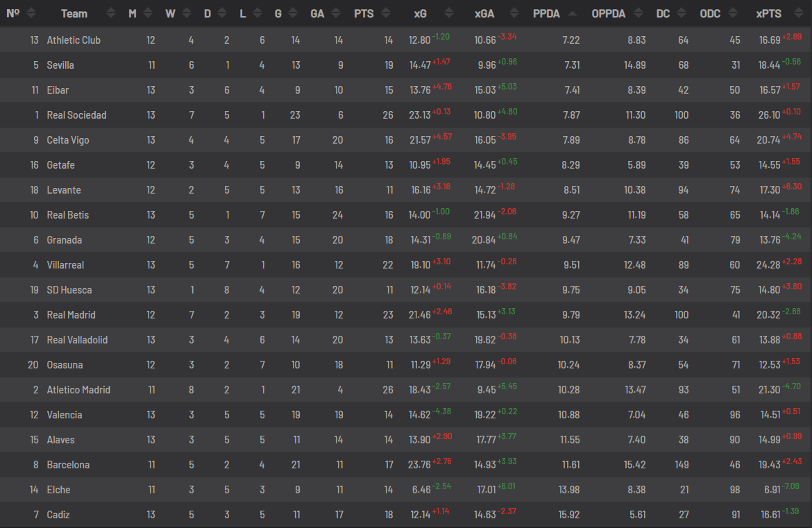The height and width of the screenshot is (528, 812).
Task: Sort by xPTS using header arrows
Action: click(x=800, y=13)
